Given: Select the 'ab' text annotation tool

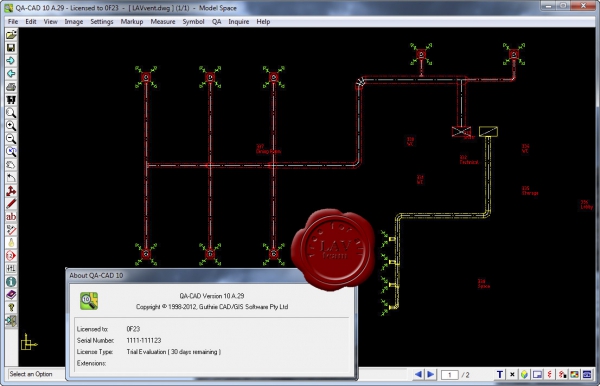Looking at the screenshot, I should (11, 217).
